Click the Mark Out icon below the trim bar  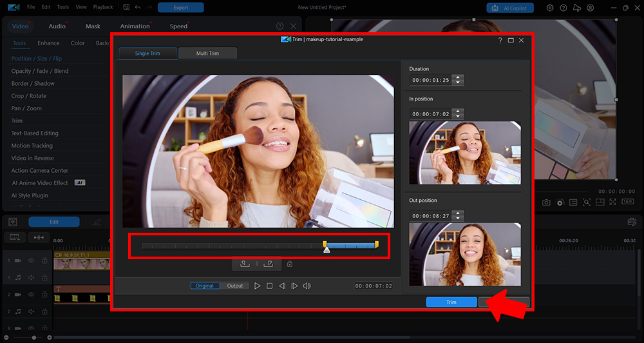click(269, 264)
